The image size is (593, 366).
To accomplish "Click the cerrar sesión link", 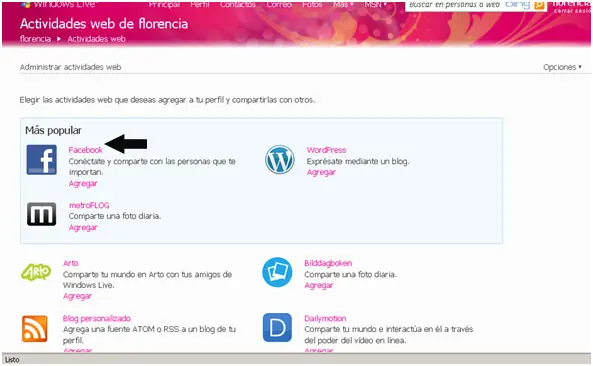I will coord(573,11).
